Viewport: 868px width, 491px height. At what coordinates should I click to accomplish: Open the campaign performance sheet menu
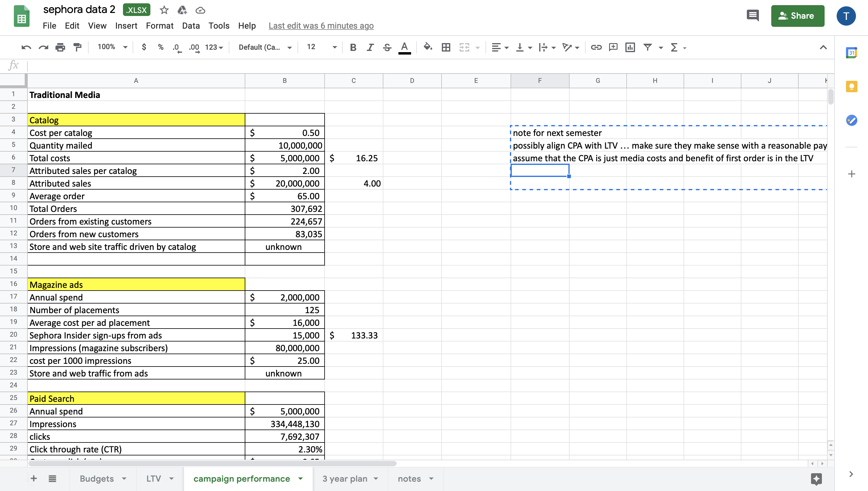(299, 479)
